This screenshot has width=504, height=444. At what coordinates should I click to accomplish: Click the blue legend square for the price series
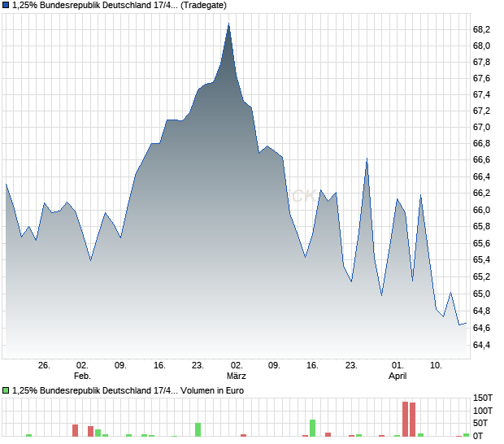point(7,5)
